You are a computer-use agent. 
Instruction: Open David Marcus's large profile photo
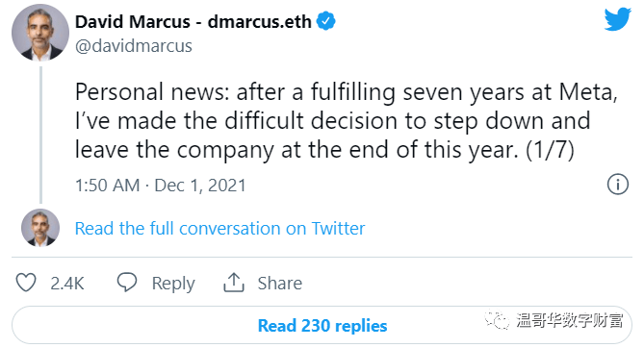(x=40, y=33)
